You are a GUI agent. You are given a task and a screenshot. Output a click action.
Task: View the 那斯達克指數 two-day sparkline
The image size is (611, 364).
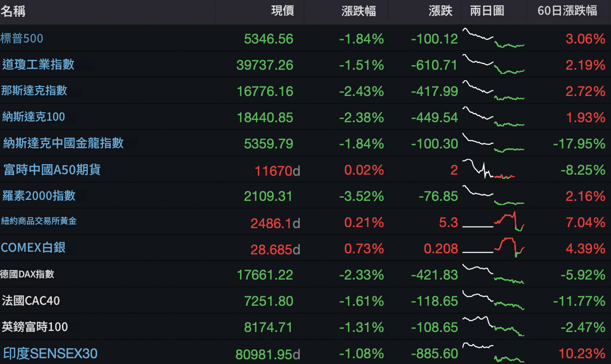point(493,90)
